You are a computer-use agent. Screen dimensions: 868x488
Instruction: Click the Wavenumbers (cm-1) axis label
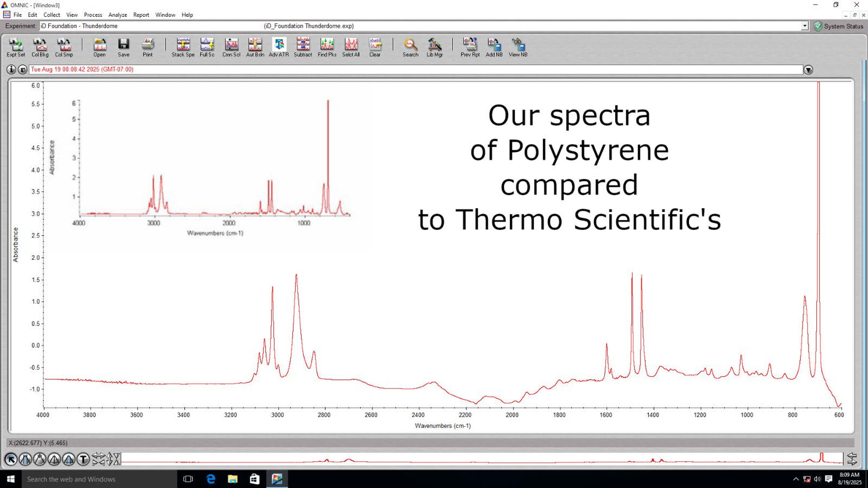pos(443,426)
